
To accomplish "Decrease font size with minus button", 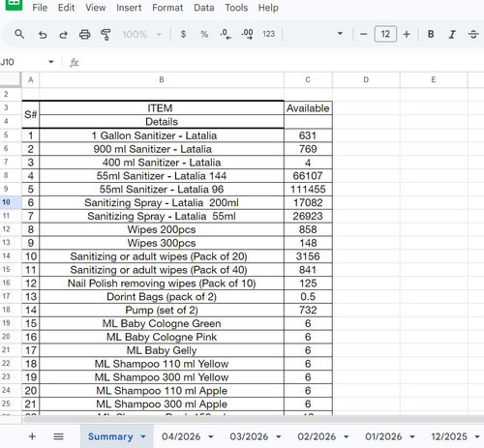I will point(363,34).
